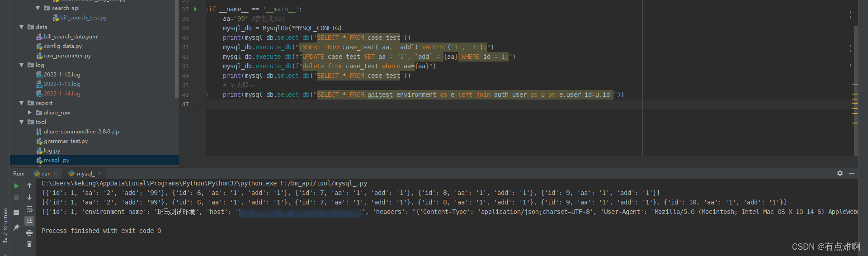Open the 2022-1-12.log file
Viewport: 868px width, 256px height.
(58, 75)
